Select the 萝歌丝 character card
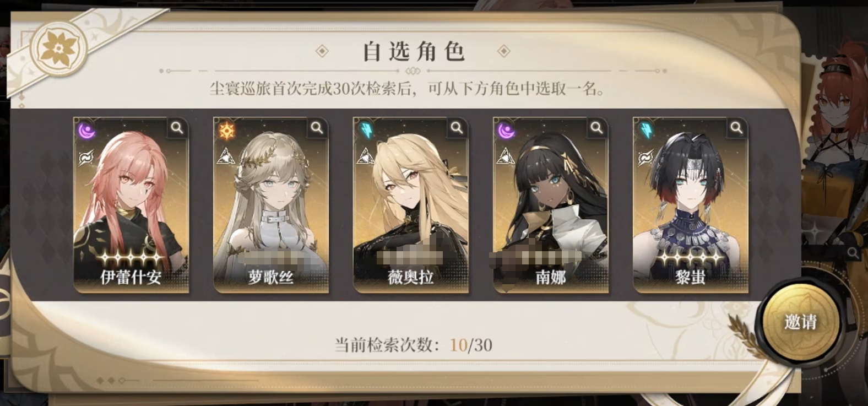Viewport: 868px width, 406px height. click(271, 205)
